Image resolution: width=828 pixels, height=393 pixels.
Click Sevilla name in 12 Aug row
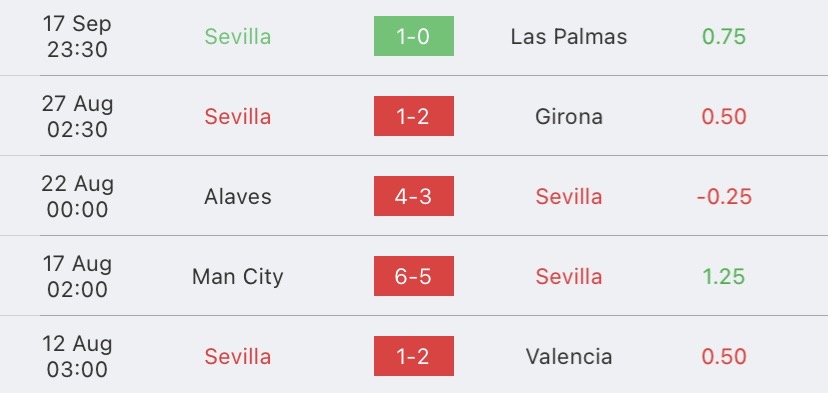pyautogui.click(x=238, y=357)
